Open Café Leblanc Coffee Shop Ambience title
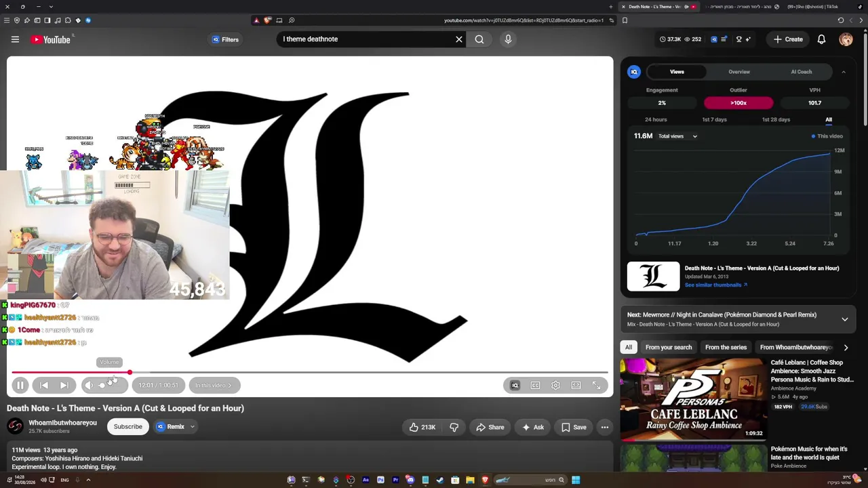Image resolution: width=868 pixels, height=488 pixels. [812, 371]
